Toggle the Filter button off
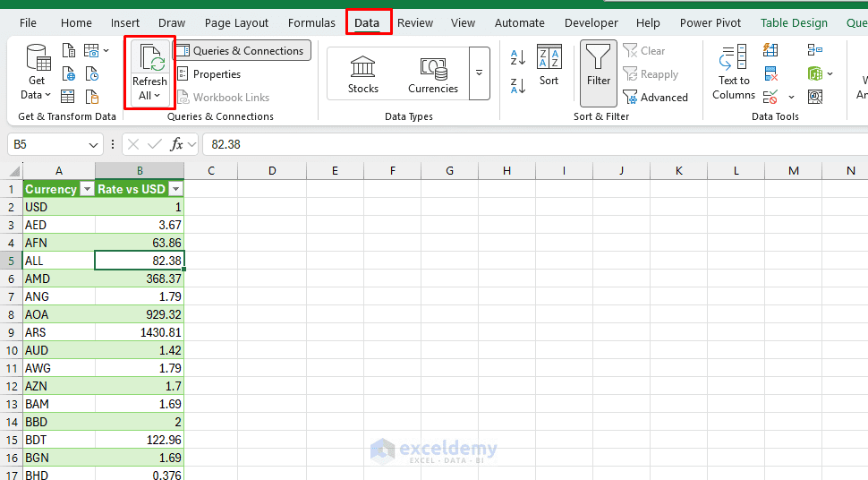 click(x=599, y=73)
